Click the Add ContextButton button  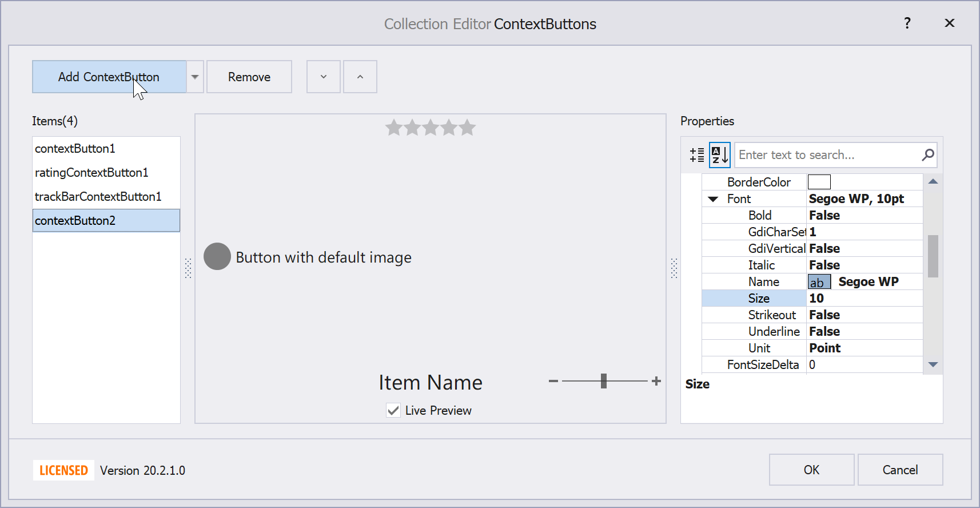tap(109, 77)
